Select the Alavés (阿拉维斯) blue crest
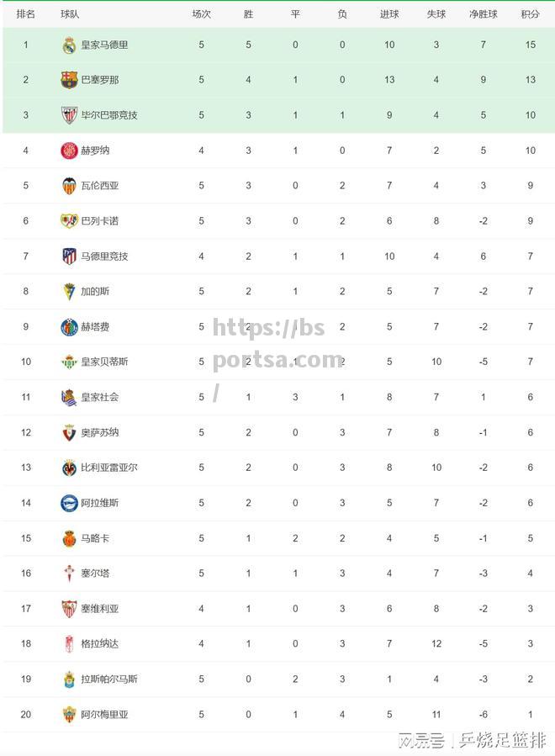The height and width of the screenshot is (756, 555). (69, 503)
